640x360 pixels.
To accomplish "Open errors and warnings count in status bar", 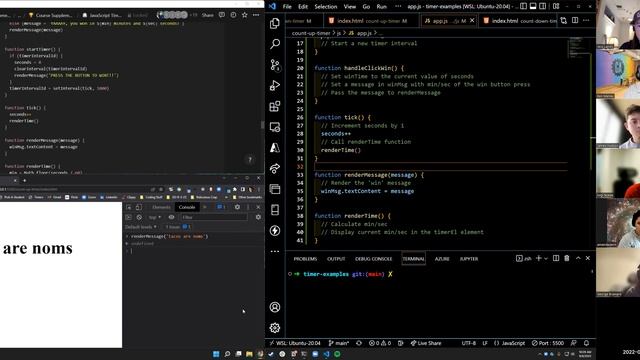I will coord(380,343).
